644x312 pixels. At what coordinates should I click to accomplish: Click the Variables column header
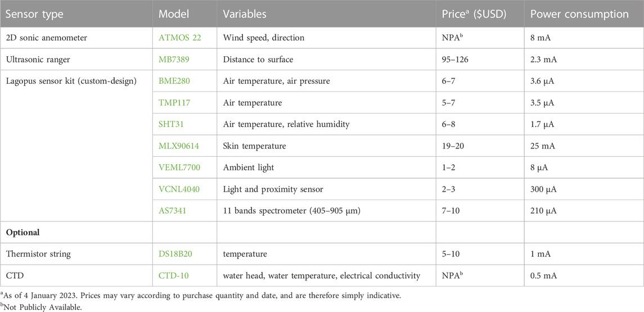coord(245,14)
